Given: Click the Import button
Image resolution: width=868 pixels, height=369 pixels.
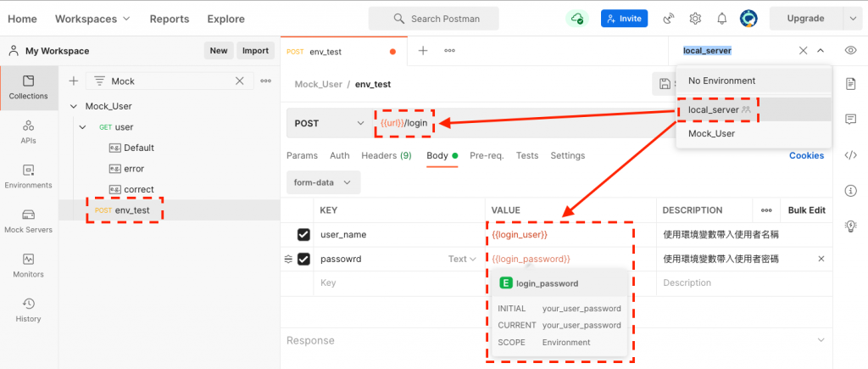Looking at the screenshot, I should pos(256,50).
